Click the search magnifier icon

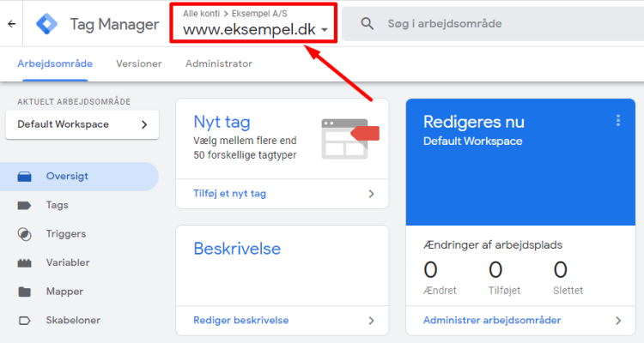(368, 24)
